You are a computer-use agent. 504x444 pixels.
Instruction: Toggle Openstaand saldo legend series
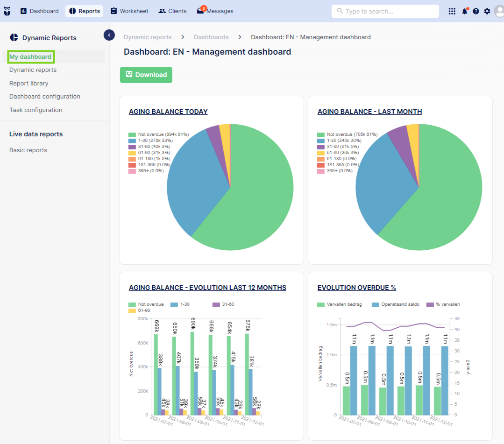pyautogui.click(x=396, y=304)
